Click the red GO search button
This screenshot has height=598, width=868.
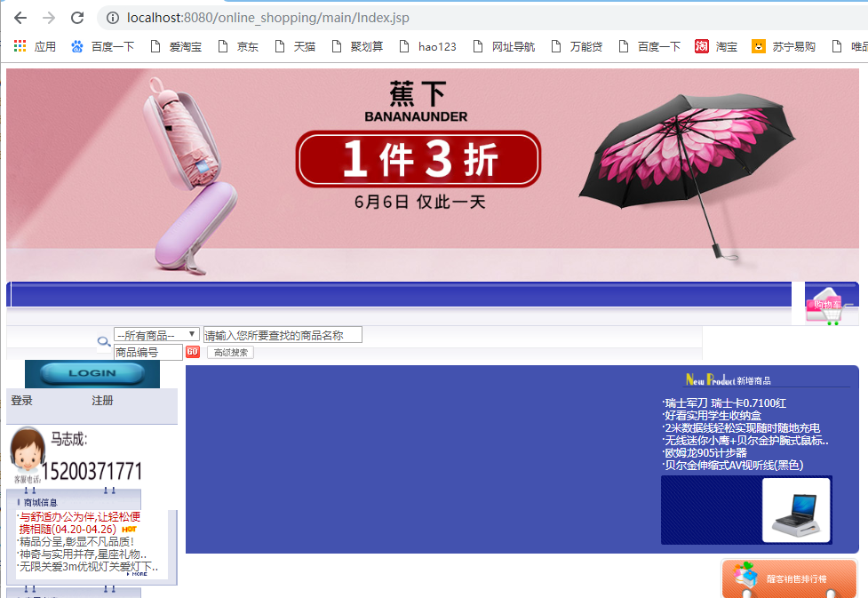coord(193,352)
